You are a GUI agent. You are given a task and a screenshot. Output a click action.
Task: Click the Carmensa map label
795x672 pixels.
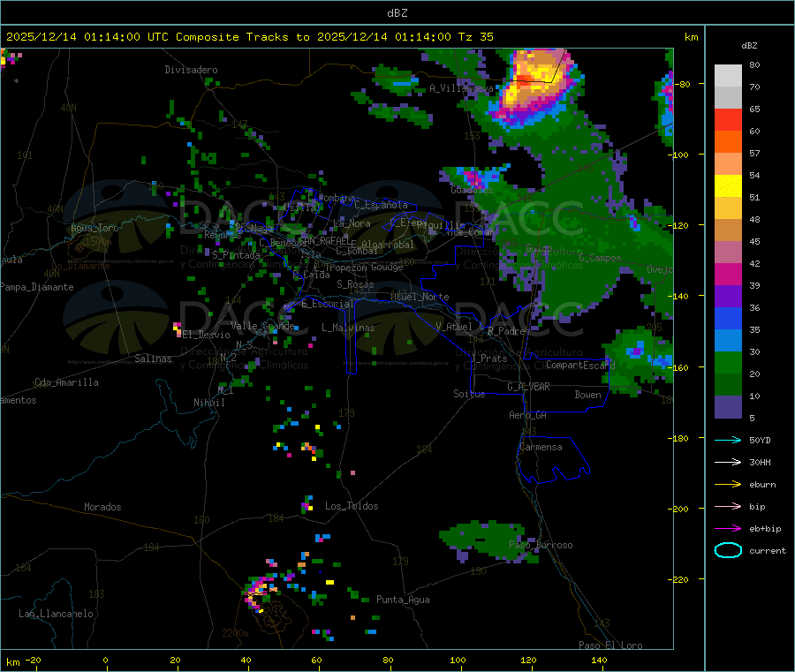point(541,447)
